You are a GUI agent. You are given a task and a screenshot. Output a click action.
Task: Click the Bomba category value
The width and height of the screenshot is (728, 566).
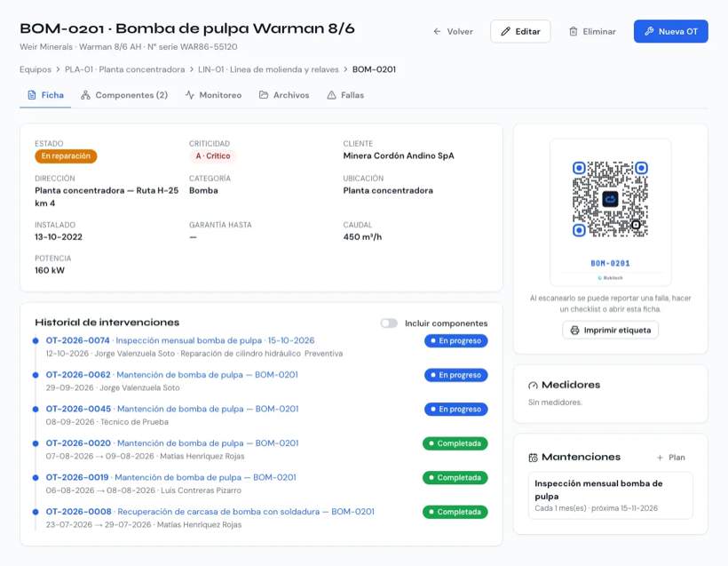203,190
